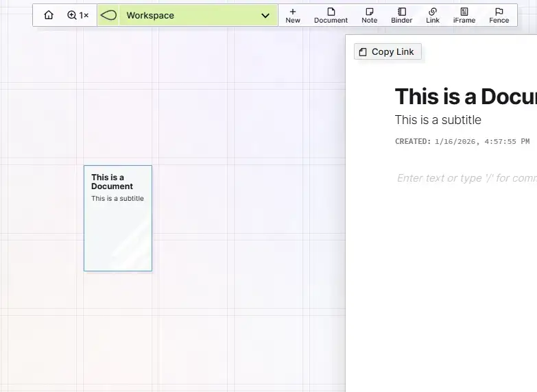Expand the Workspace chevron arrow

[x=265, y=16]
